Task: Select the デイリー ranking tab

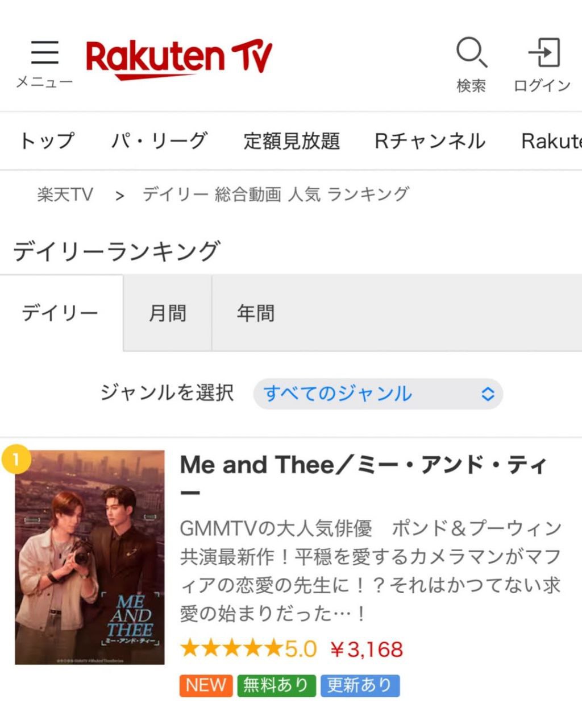Action: (60, 313)
